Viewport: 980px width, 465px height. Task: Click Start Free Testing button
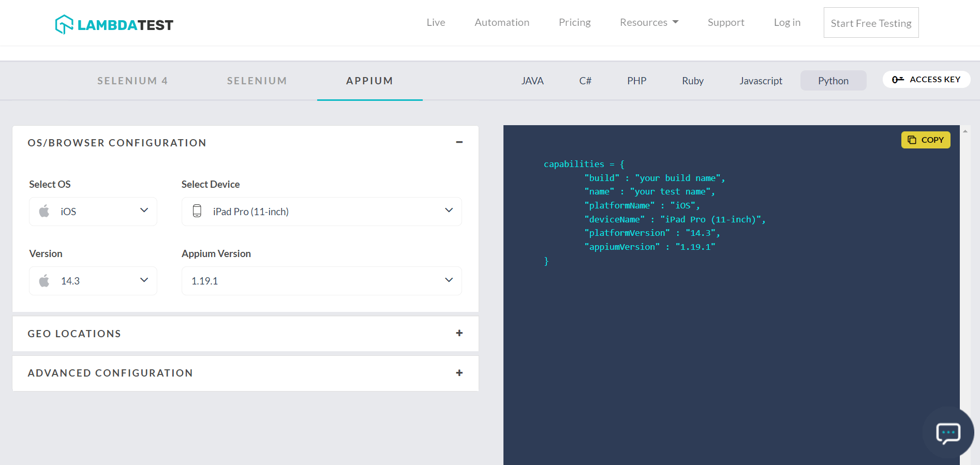[x=871, y=23]
